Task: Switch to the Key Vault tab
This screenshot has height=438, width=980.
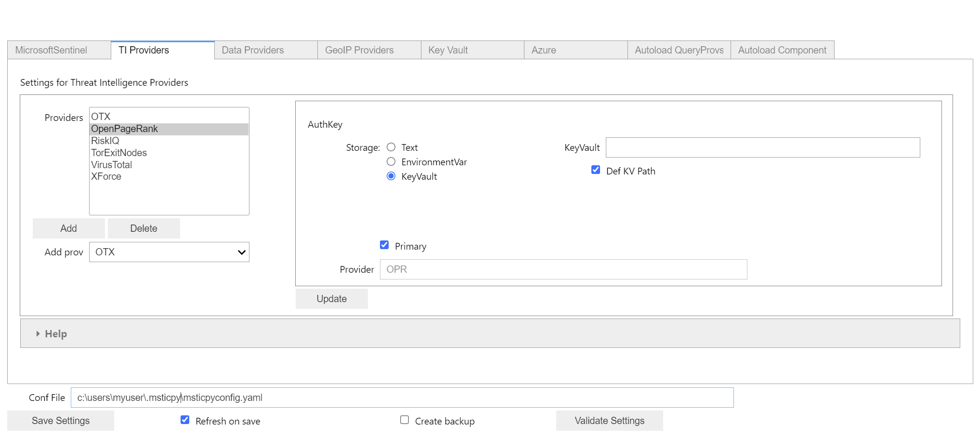Action: 472,50
